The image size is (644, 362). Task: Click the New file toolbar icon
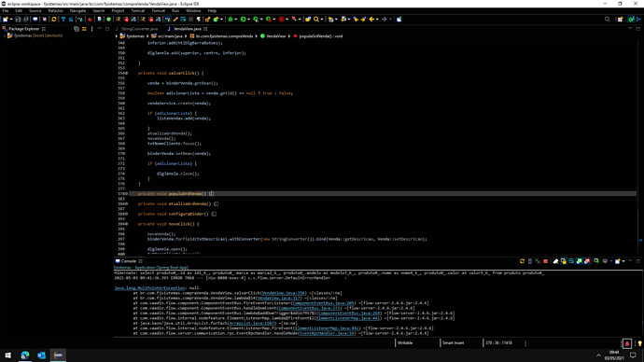tap(5, 19)
